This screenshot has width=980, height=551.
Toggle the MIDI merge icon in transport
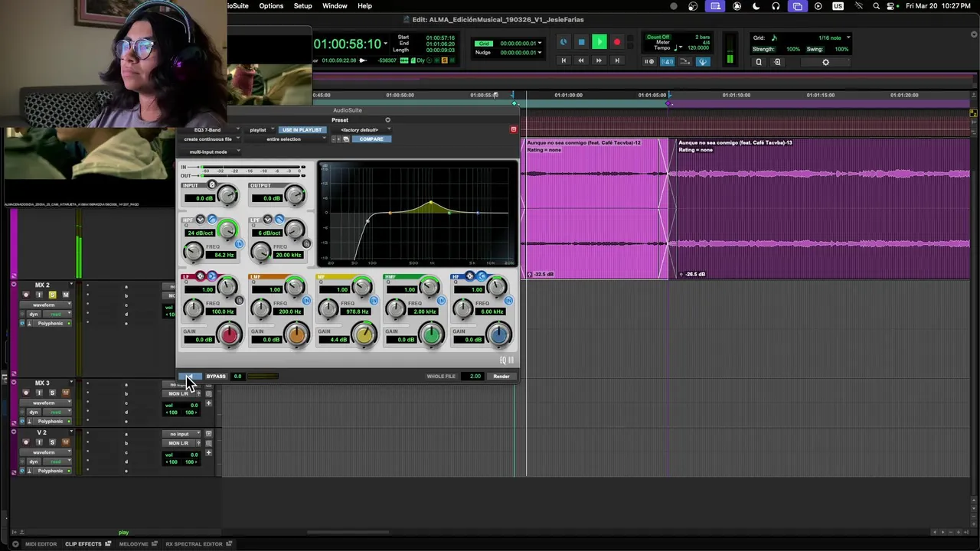[684, 61]
